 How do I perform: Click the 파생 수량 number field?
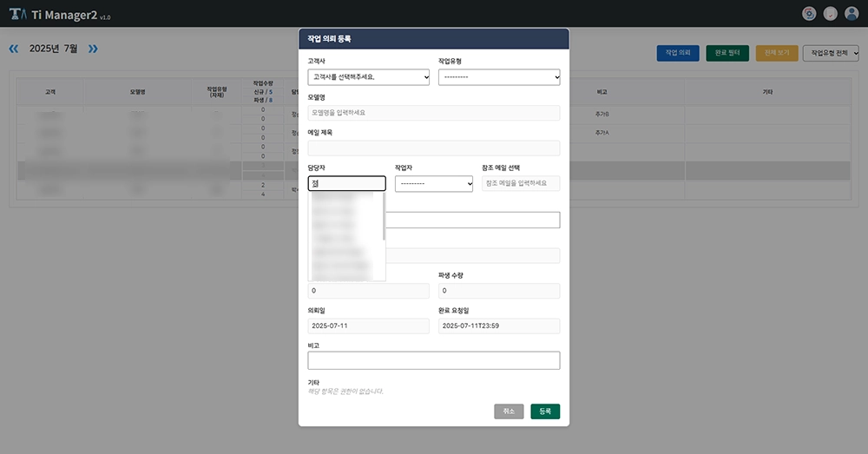click(499, 291)
